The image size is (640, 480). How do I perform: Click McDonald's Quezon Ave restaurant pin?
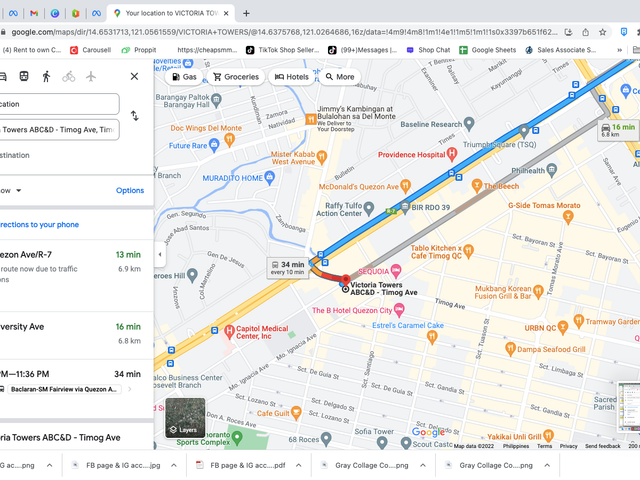pyautogui.click(x=405, y=186)
